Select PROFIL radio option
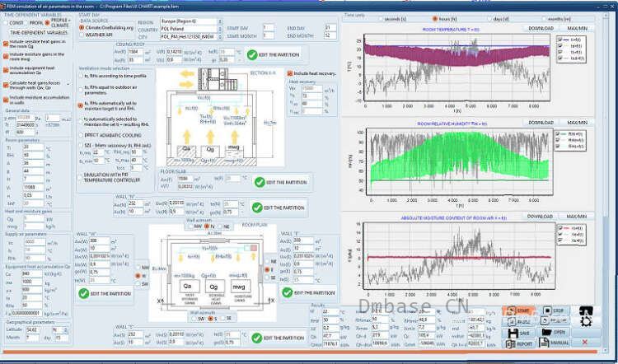Viewport: 618px width, 364px height. [x=27, y=23]
